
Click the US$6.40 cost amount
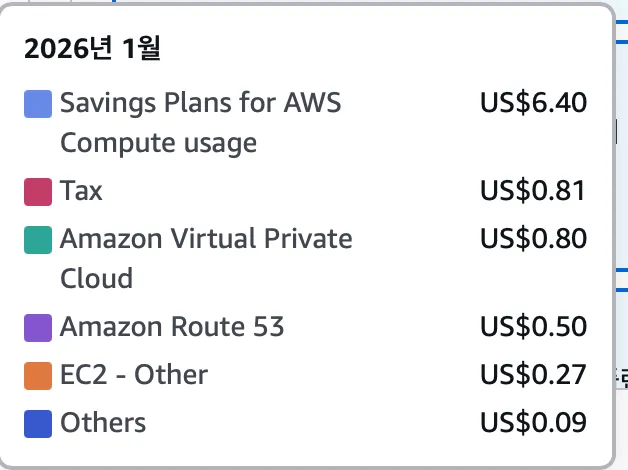coord(533,102)
